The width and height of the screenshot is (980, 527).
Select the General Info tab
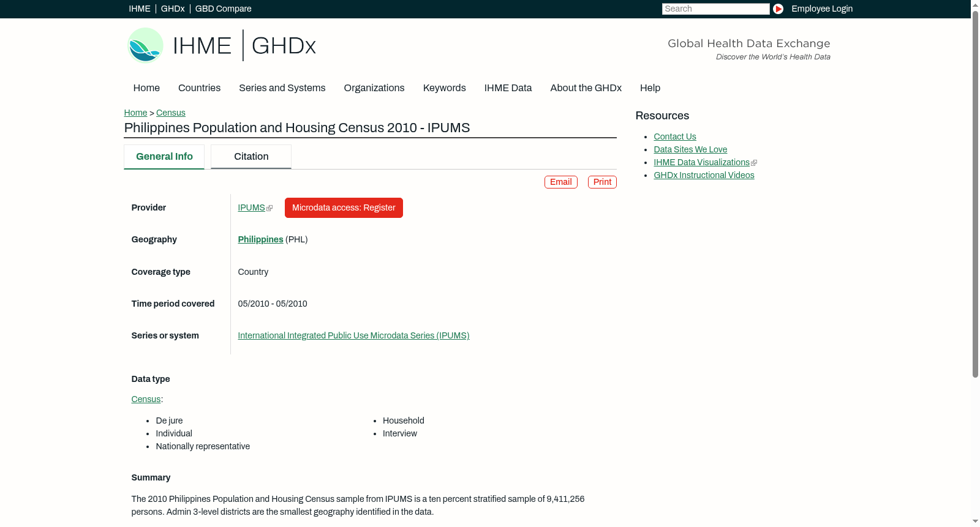[x=164, y=157]
